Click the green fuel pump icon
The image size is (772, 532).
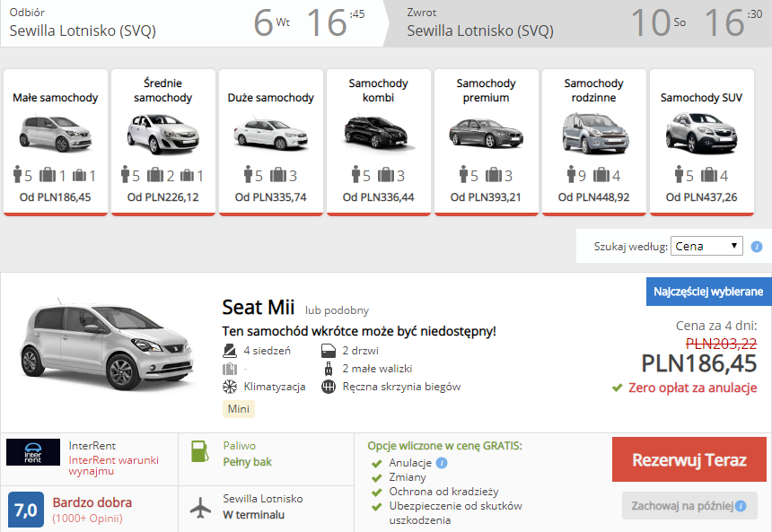(x=200, y=451)
